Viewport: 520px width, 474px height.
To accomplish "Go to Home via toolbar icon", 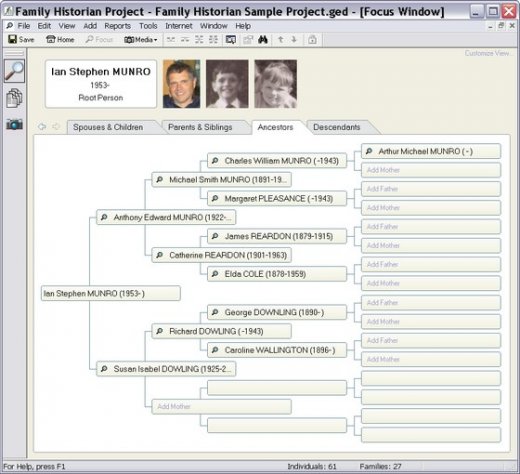I will coord(60,40).
